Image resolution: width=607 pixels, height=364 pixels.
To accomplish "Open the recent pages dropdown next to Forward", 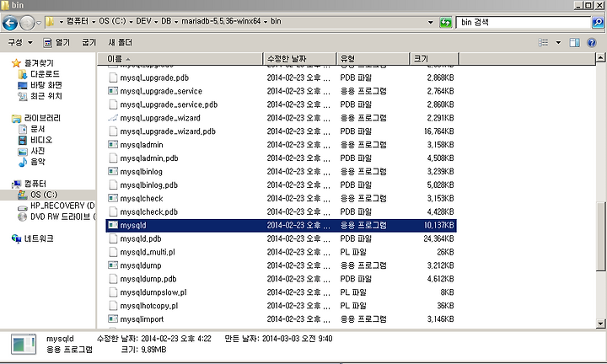I will 39,23.
